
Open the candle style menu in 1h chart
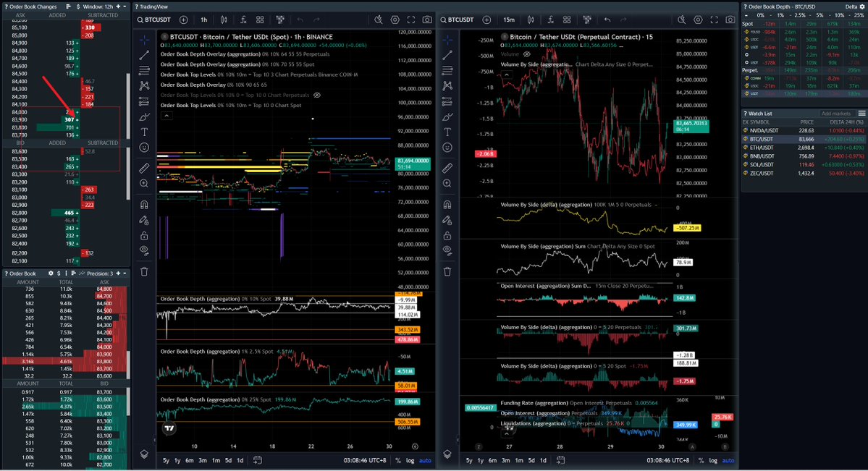click(x=224, y=20)
